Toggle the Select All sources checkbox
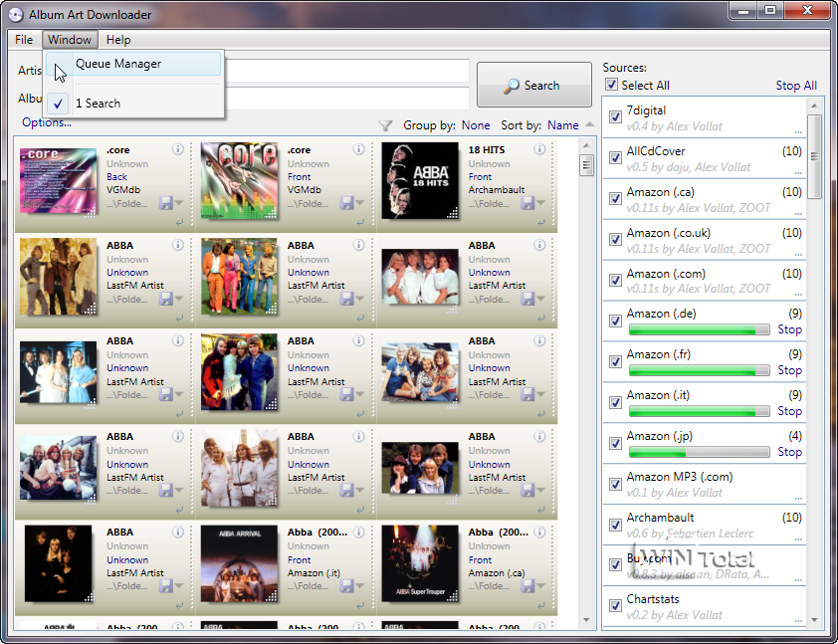This screenshot has height=644, width=838. click(x=611, y=85)
